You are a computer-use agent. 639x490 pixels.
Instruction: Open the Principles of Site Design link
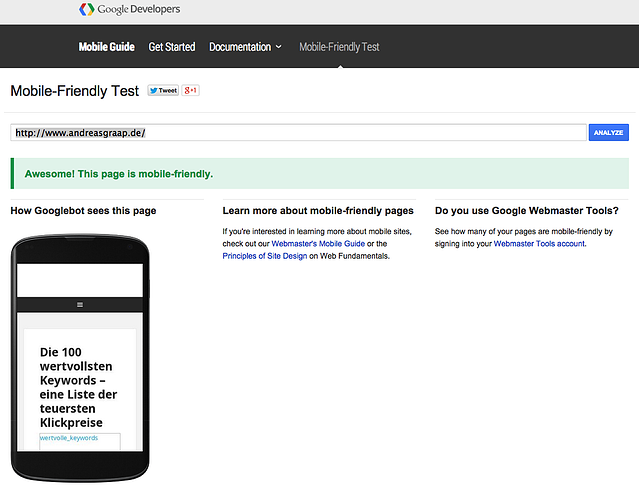(264, 256)
